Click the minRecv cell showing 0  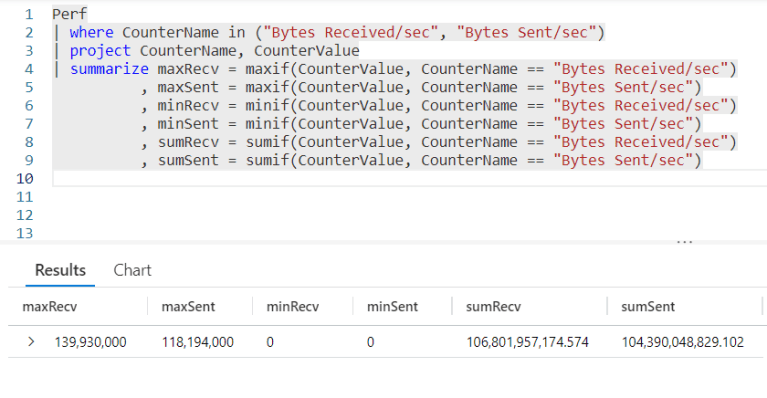(270, 342)
